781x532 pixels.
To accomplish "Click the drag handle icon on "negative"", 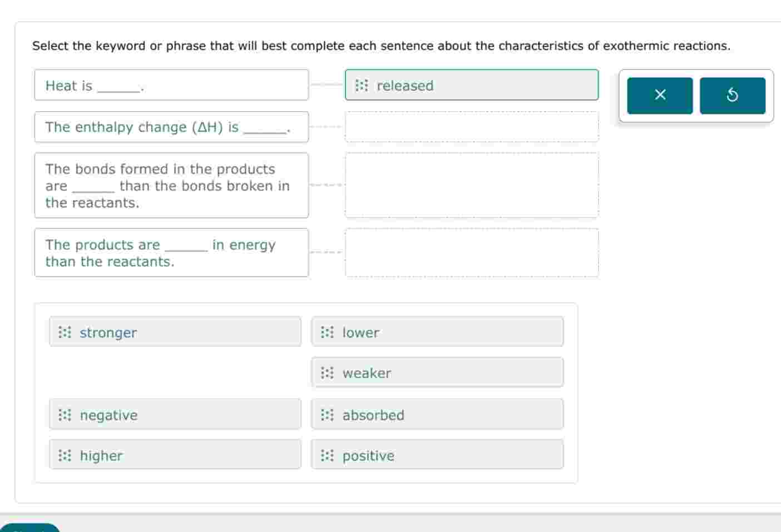I will pyautogui.click(x=65, y=415).
